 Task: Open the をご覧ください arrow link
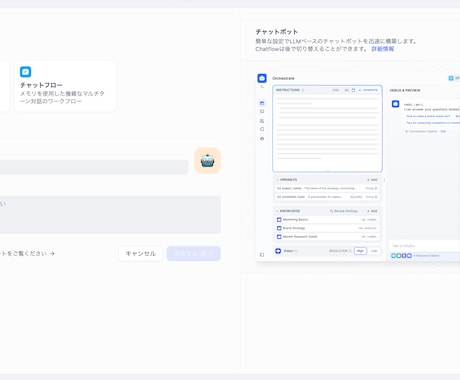[x=27, y=254]
